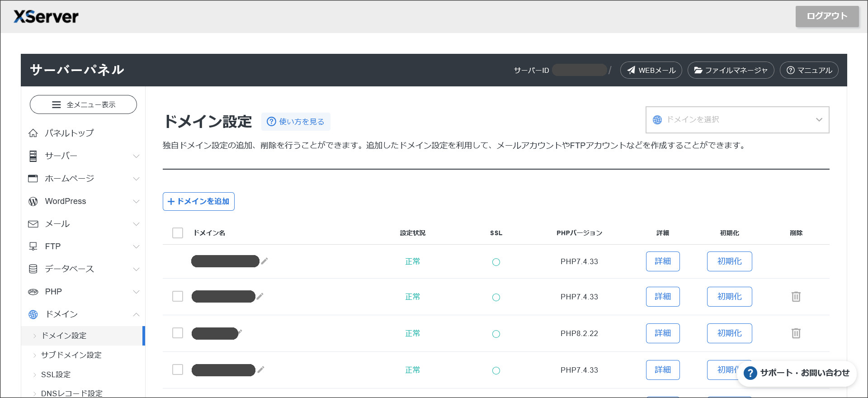Click the FTP computer icon in sidebar
The width and height of the screenshot is (868, 398).
pyautogui.click(x=33, y=246)
